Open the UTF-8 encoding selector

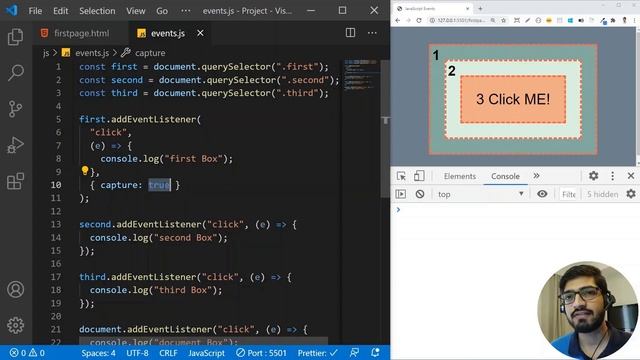click(138, 353)
